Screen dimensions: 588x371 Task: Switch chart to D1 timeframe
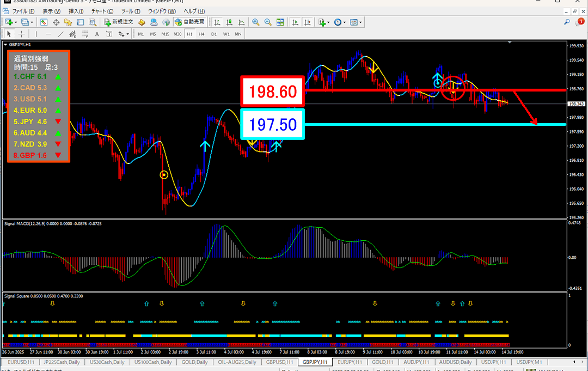click(x=214, y=34)
